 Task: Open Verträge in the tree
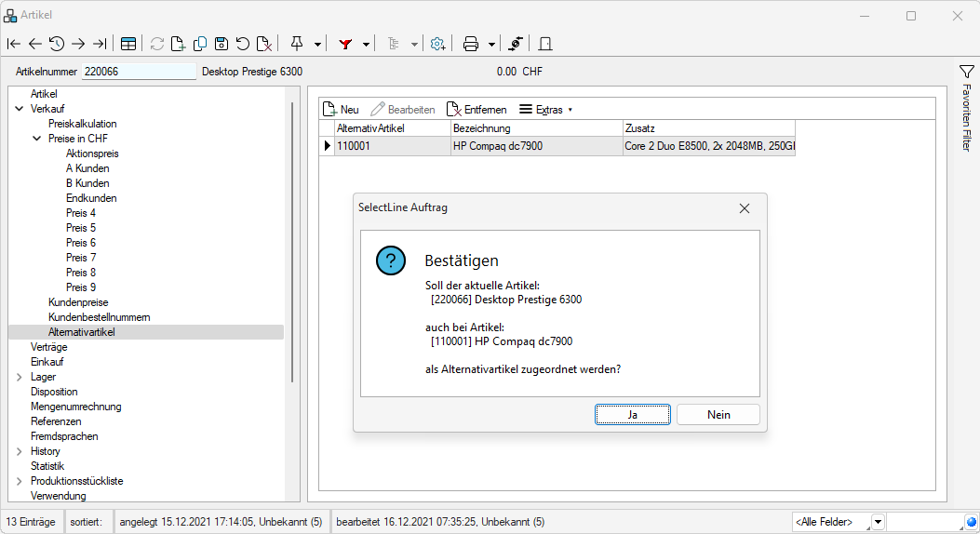click(x=48, y=347)
